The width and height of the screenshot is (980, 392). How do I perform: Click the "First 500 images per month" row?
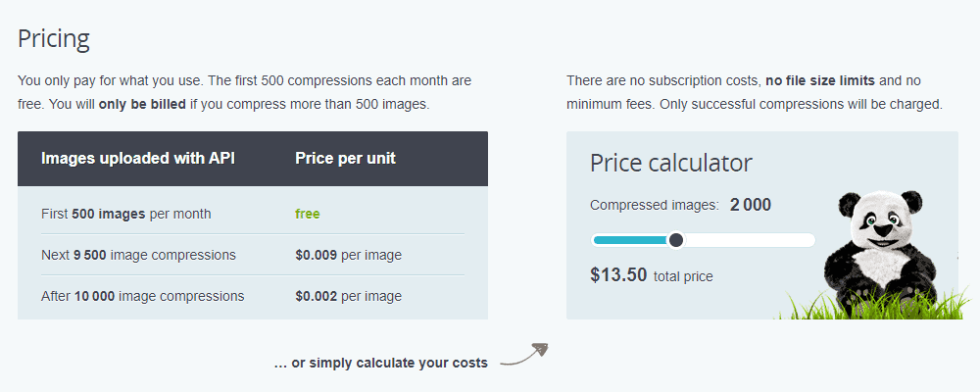coord(253,214)
